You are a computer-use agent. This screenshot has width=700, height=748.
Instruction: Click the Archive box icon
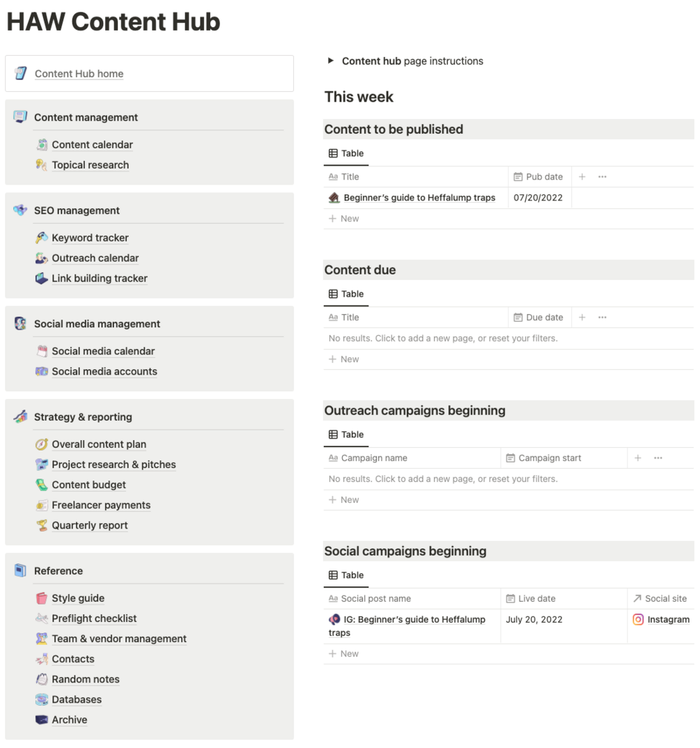pyautogui.click(x=42, y=720)
